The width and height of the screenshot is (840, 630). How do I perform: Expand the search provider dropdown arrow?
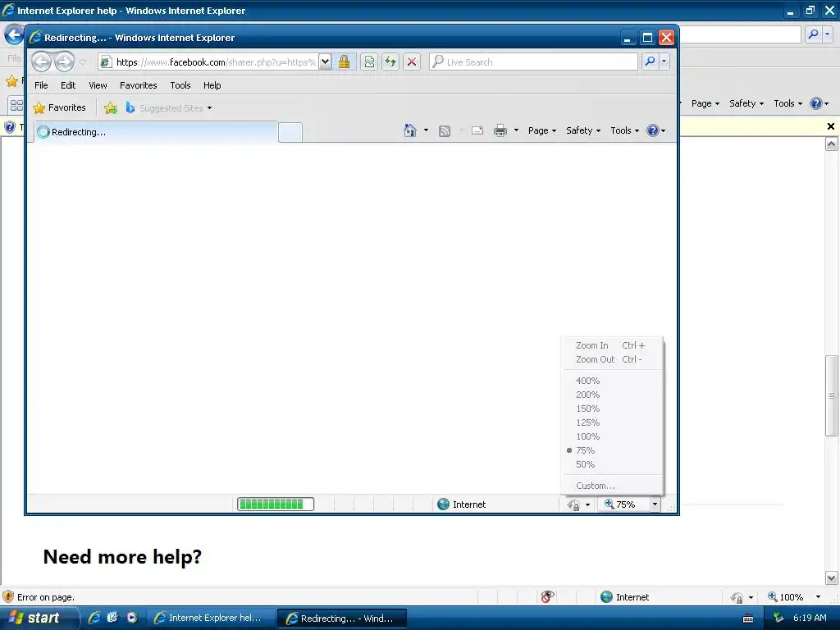click(x=664, y=62)
